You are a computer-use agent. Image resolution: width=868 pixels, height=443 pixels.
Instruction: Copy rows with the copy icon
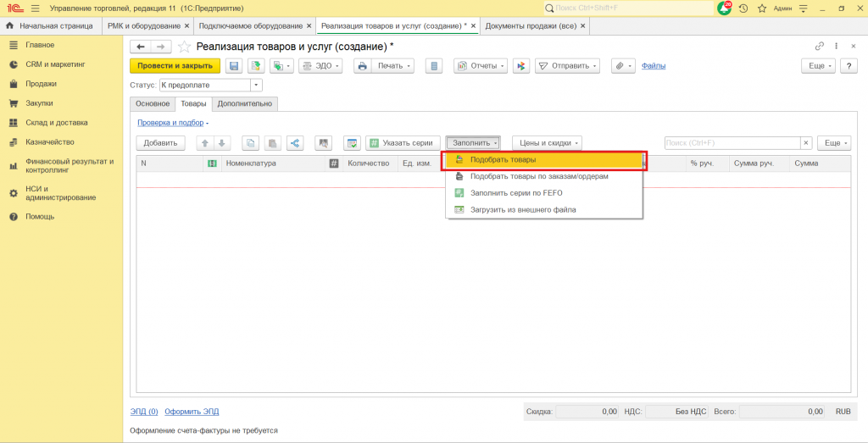click(251, 142)
